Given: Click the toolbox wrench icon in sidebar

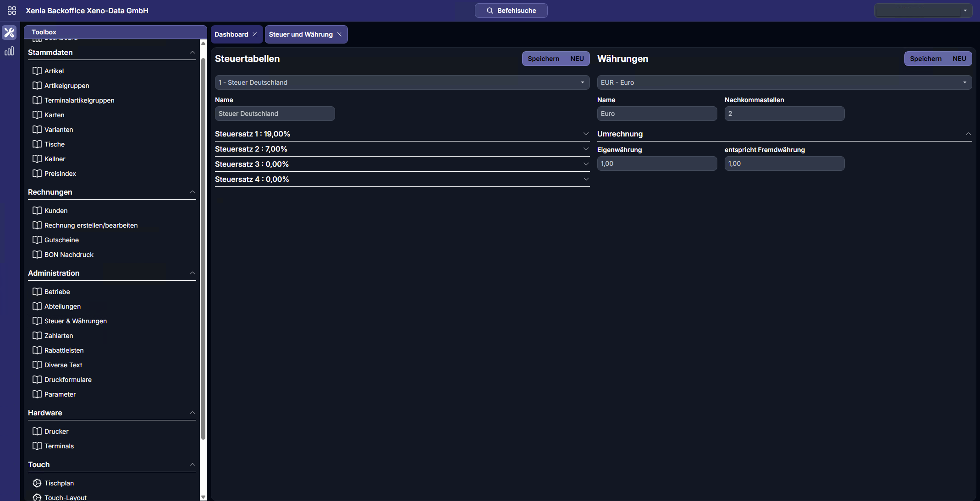Looking at the screenshot, I should coord(9,33).
